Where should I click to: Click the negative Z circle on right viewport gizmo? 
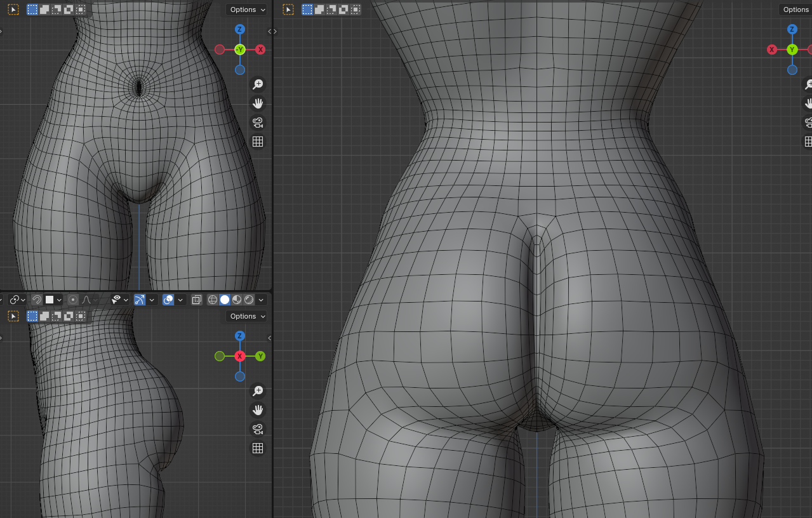point(792,70)
